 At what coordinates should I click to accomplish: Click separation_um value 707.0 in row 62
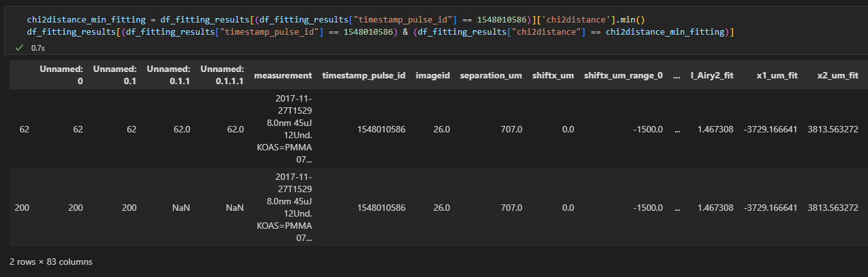pos(511,129)
